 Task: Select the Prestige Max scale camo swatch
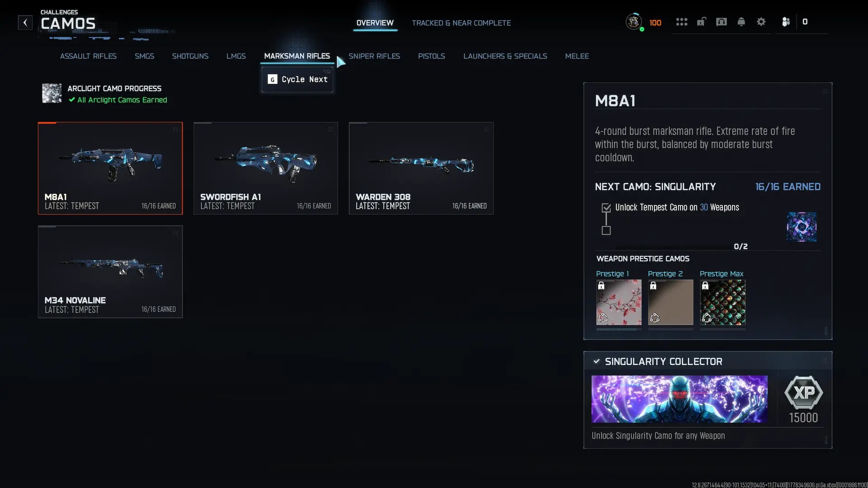point(722,302)
